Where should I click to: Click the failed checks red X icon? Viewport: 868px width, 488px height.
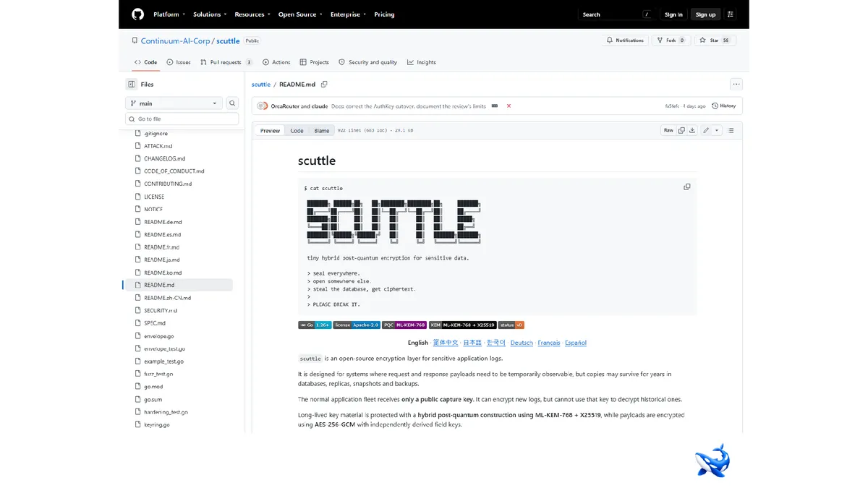click(509, 106)
